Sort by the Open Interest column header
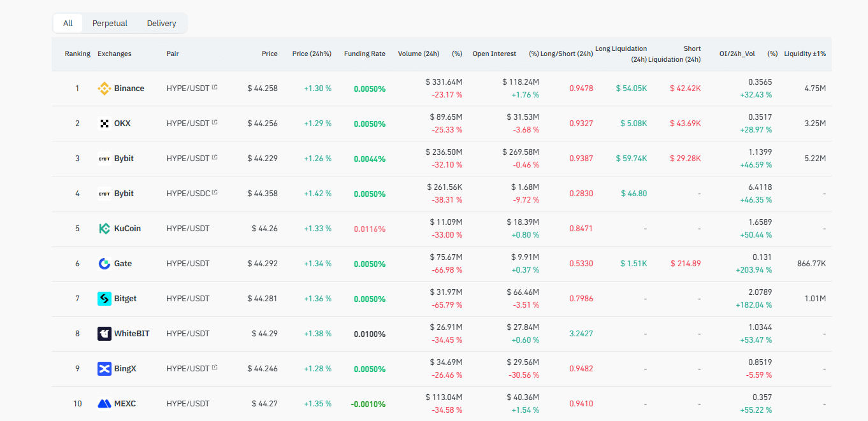 pyautogui.click(x=495, y=54)
